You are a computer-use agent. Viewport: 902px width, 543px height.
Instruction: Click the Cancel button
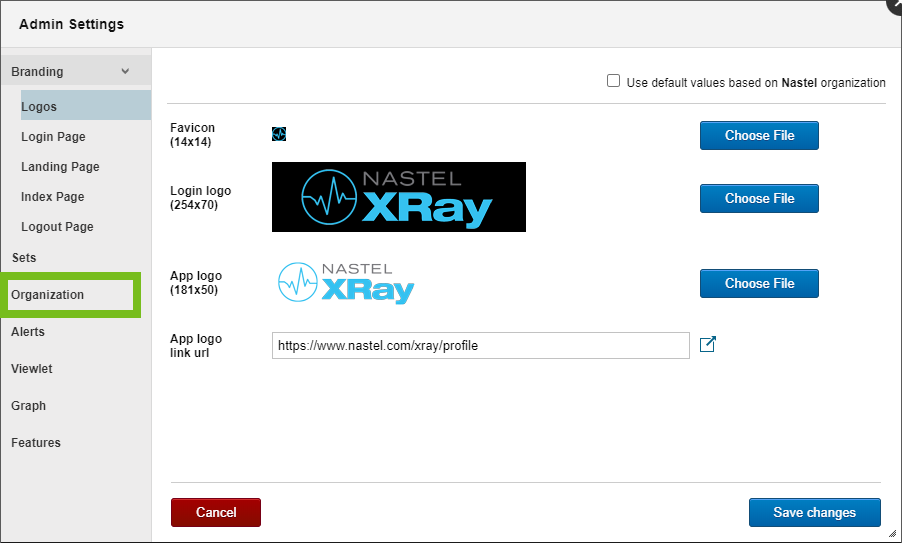pos(216,513)
